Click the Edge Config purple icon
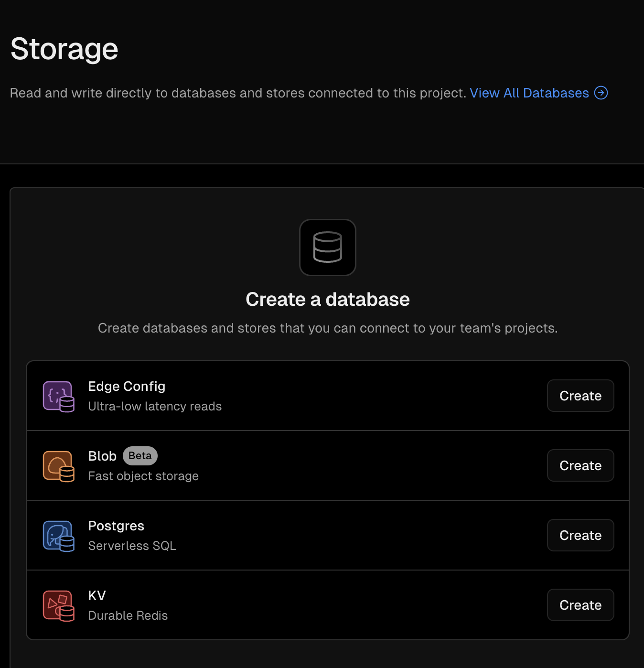The image size is (644, 668). click(x=59, y=396)
